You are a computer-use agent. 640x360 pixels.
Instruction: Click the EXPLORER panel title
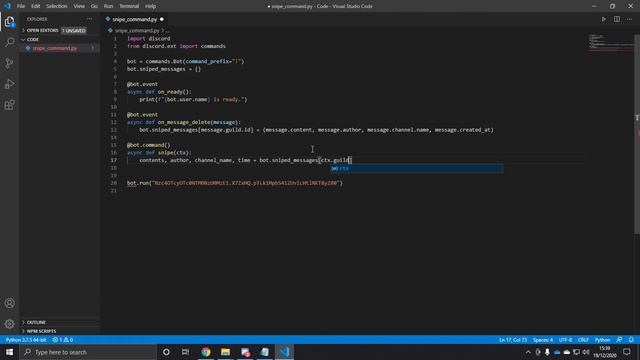click(37, 19)
